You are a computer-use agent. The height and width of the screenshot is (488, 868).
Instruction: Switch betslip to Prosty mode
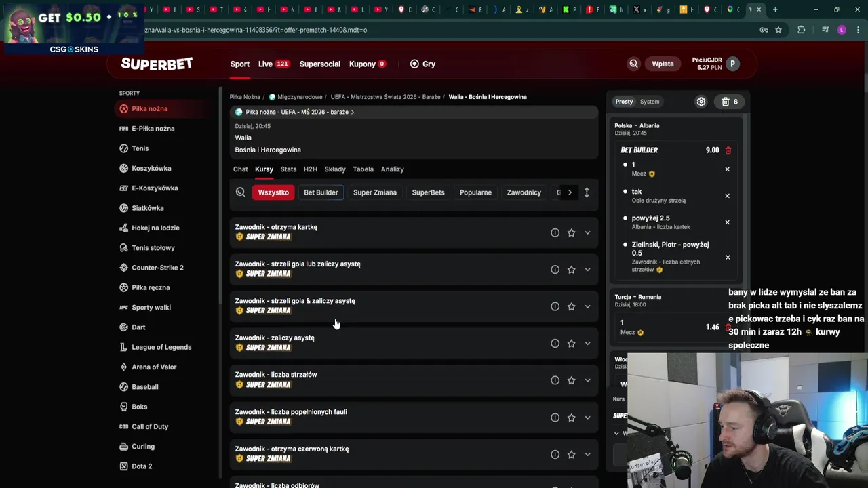click(x=624, y=102)
